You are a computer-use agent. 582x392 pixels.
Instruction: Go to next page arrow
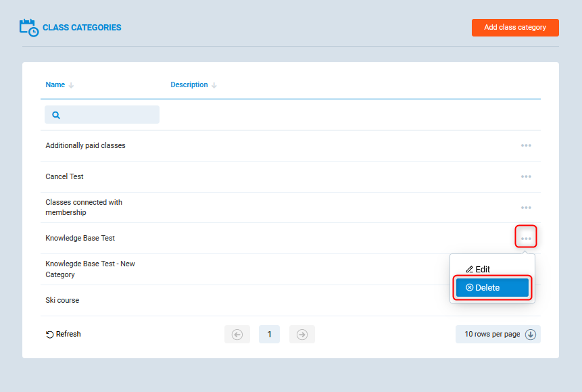tap(302, 335)
